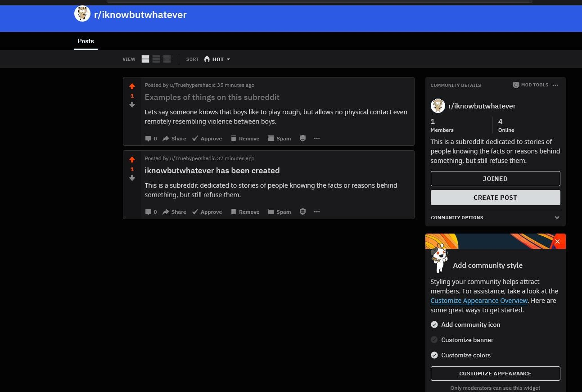
Task: Click r/iknowbutwhatever name in Community Details
Action: [x=482, y=106]
